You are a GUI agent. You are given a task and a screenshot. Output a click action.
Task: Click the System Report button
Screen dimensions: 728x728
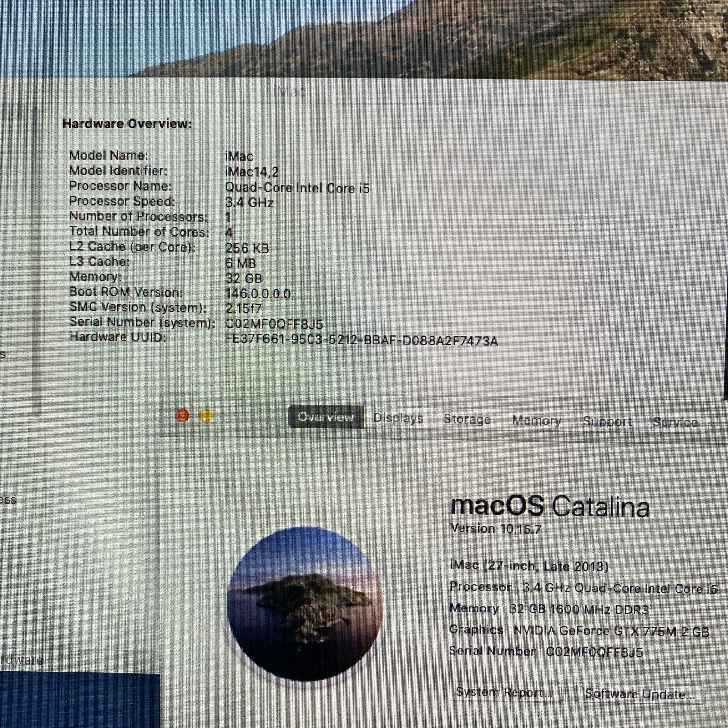(x=504, y=693)
